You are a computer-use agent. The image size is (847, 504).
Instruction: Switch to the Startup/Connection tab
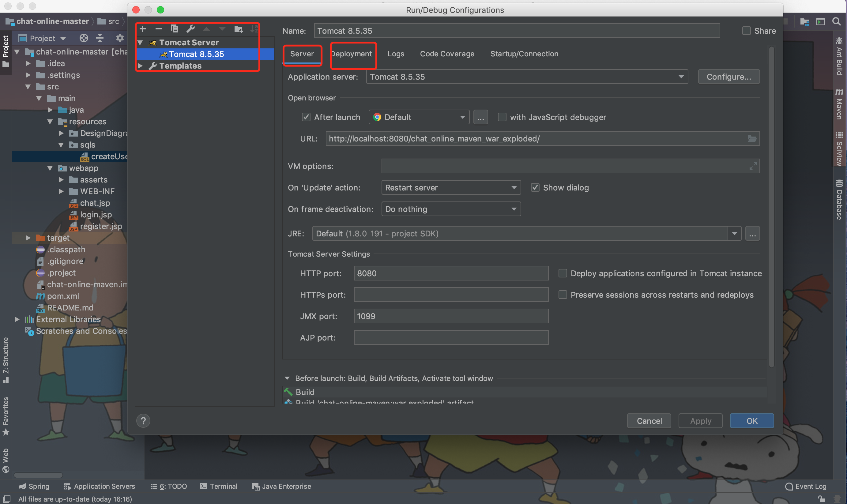click(524, 54)
